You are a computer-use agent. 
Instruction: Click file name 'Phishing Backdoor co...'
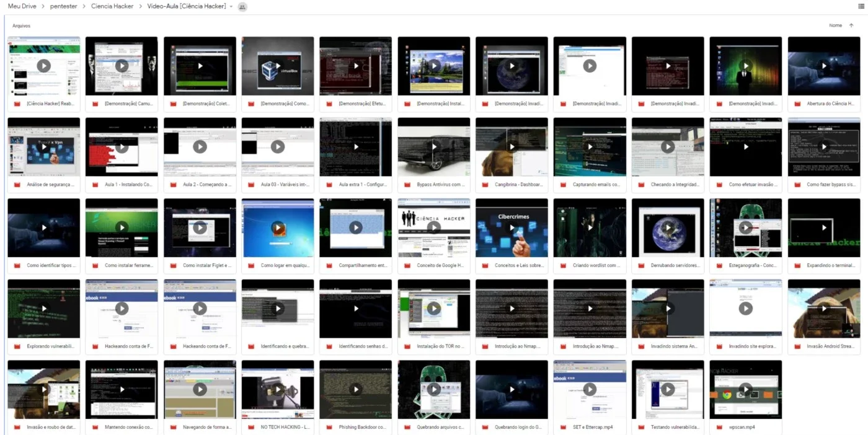[363, 427]
